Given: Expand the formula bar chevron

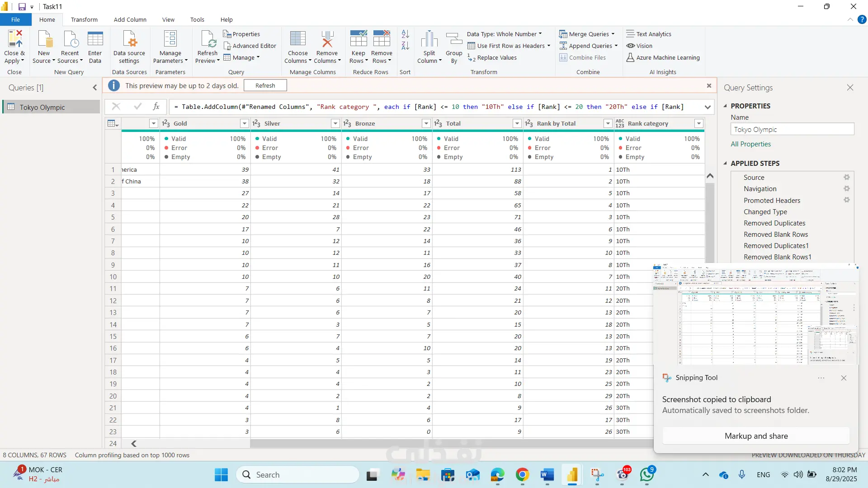Looking at the screenshot, I should tap(708, 107).
